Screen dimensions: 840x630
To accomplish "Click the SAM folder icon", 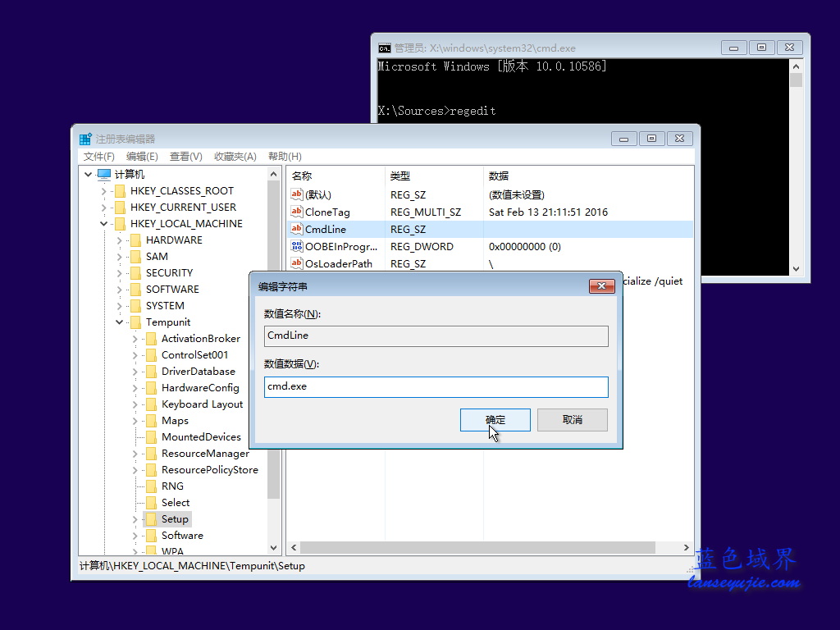I will click(136, 257).
